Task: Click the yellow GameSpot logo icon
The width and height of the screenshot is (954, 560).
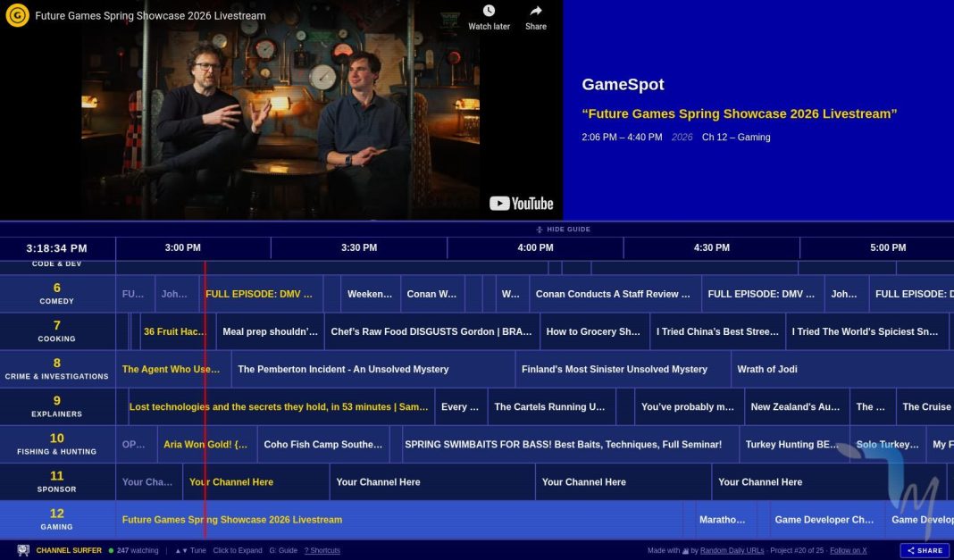Action: point(16,15)
